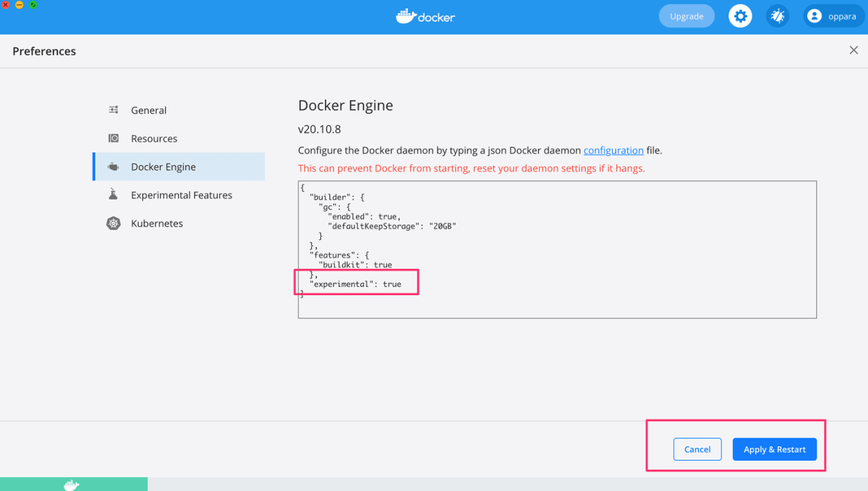868x491 pixels.
Task: Open the settings gear icon
Action: (x=740, y=16)
